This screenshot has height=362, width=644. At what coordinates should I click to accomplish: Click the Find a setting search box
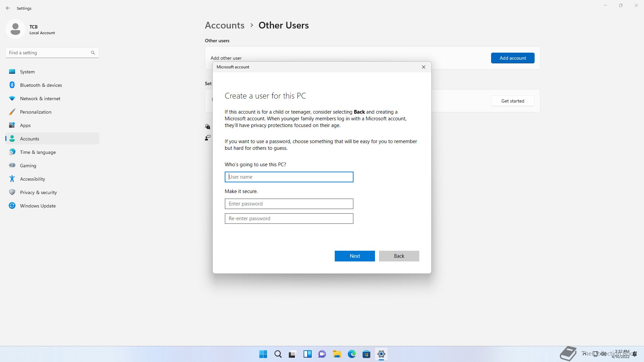(x=52, y=53)
